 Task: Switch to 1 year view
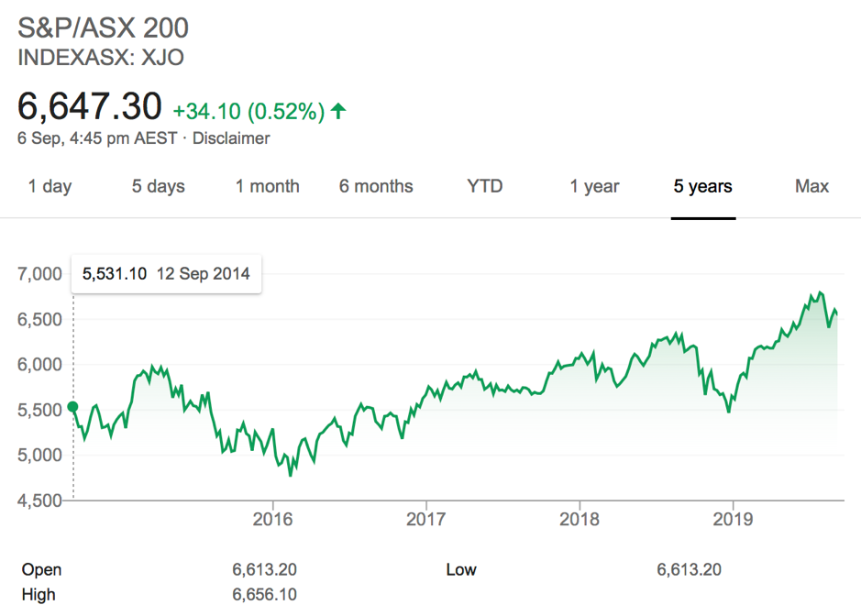(x=594, y=186)
